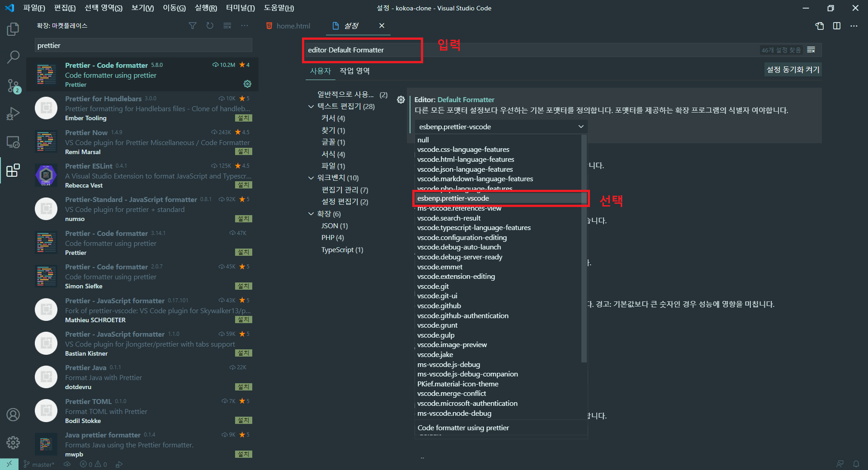This screenshot has height=470, width=868.
Task: Select 커서 (4) settings category
Action: (x=333, y=118)
